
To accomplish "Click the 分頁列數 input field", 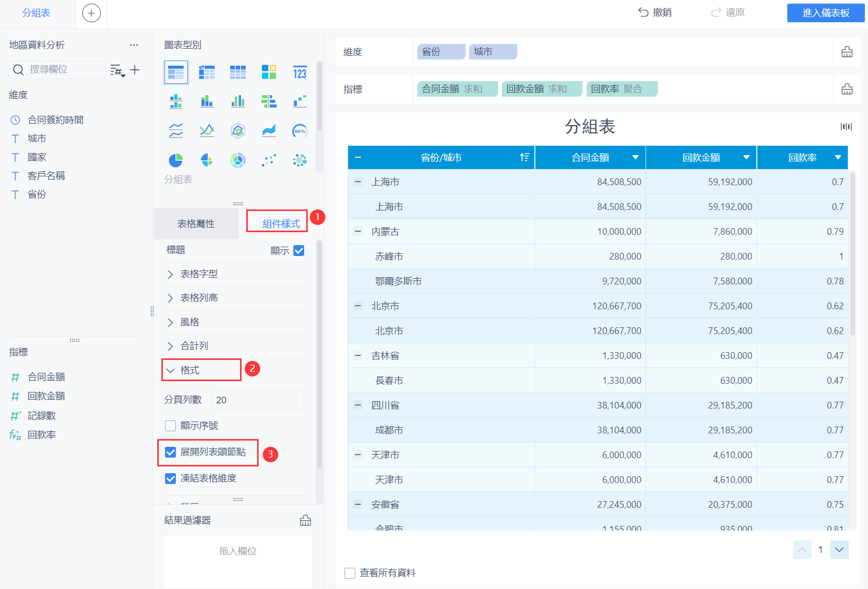I will pyautogui.click(x=257, y=400).
